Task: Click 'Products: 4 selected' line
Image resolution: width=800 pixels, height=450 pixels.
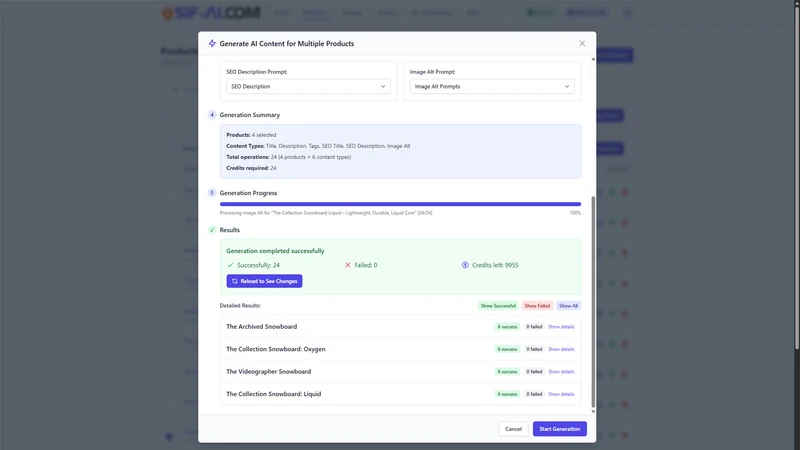Action: click(251, 135)
